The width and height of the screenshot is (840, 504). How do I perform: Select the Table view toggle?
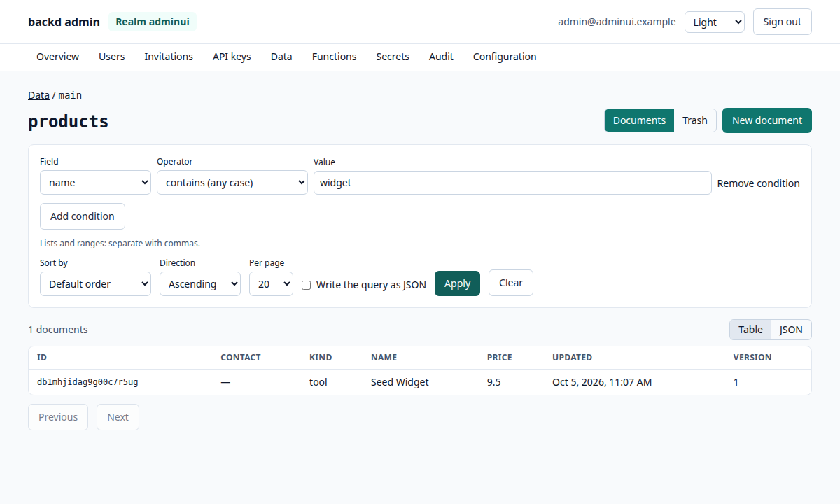(750, 330)
